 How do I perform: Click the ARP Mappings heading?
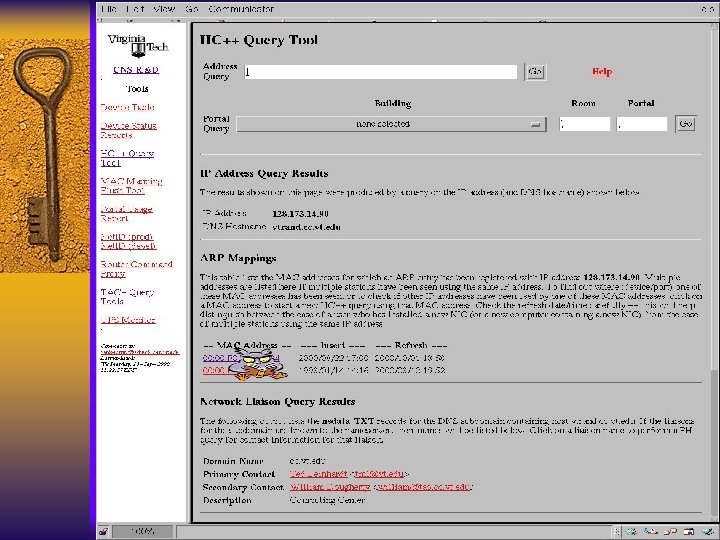pyautogui.click(x=238, y=258)
